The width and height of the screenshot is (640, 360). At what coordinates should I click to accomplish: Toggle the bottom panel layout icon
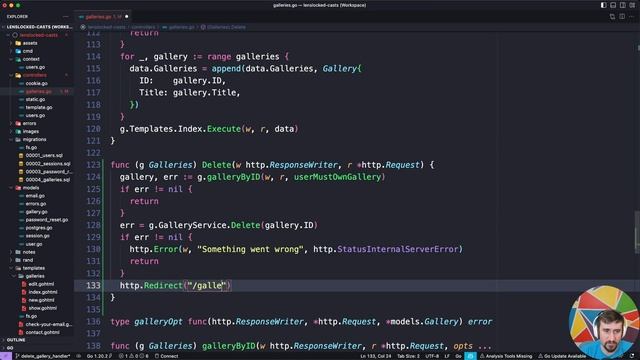[x=613, y=5]
